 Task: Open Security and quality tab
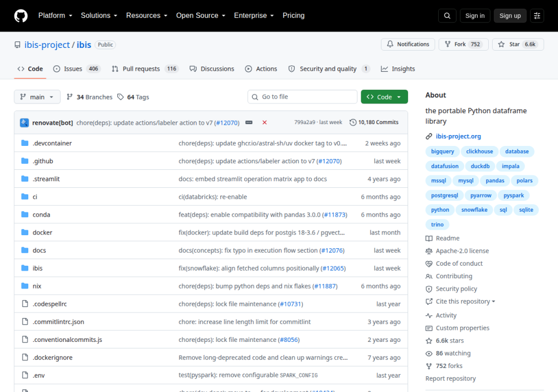(x=329, y=69)
